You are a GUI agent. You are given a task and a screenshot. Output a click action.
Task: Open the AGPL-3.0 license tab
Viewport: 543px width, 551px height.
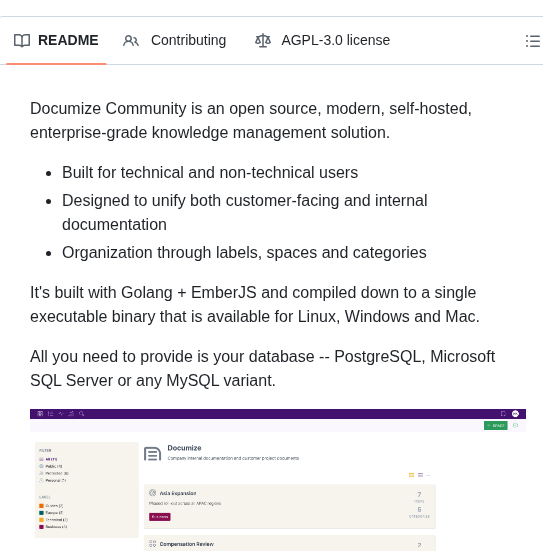pyautogui.click(x=322, y=40)
